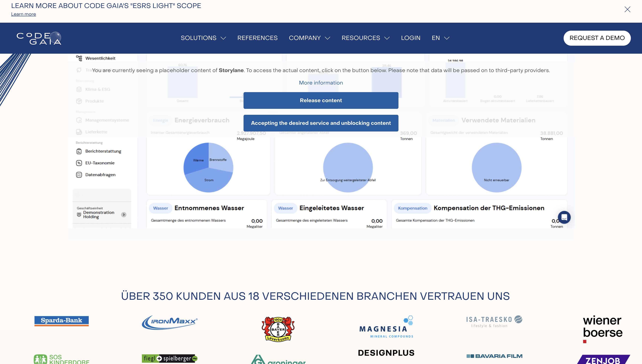This screenshot has height=364, width=642.
Task: Open the chat widget icon
Action: click(x=564, y=217)
